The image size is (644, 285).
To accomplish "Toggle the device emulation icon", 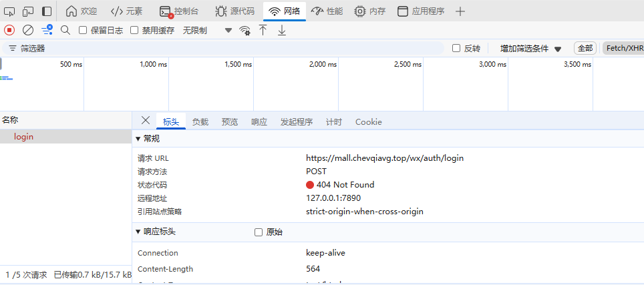I will (x=28, y=11).
